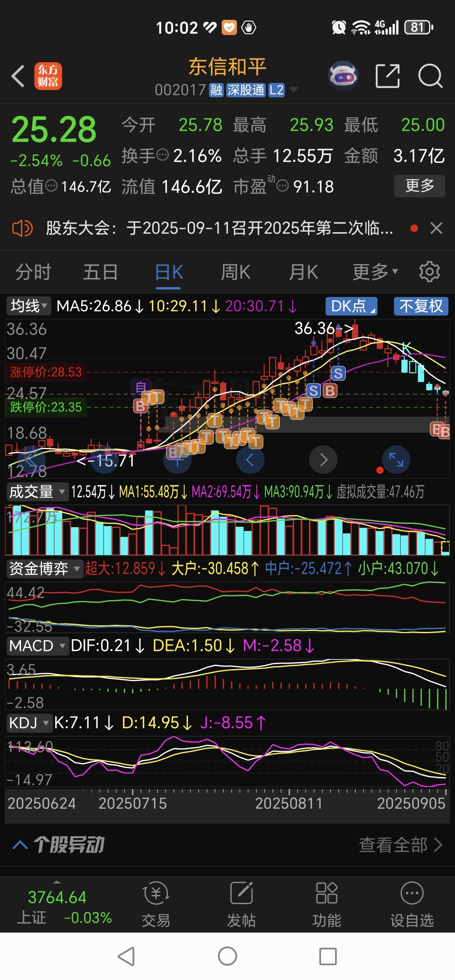Switch to the 五日 tab
455x980 pixels.
click(x=101, y=272)
